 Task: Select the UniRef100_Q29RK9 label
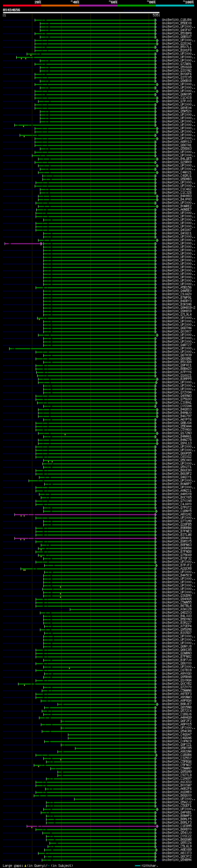pos(177,162)
